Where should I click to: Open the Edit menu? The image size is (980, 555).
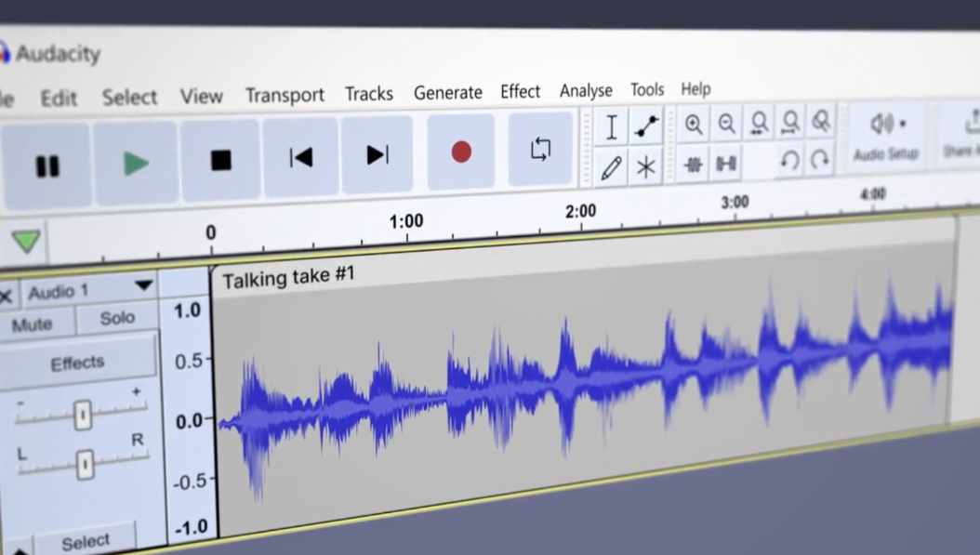click(59, 99)
